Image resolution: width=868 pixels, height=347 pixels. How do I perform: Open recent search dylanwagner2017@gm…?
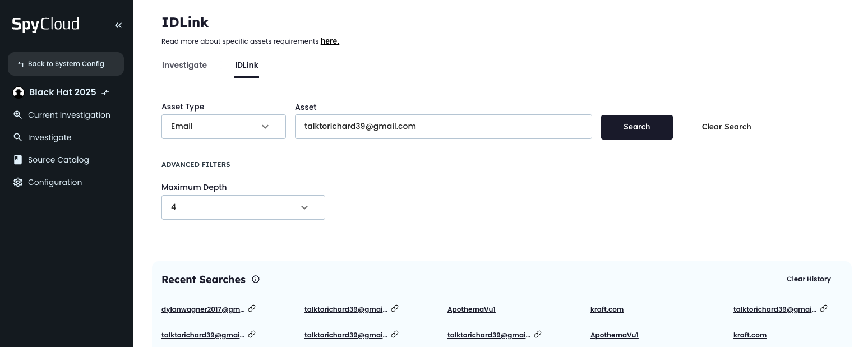tap(203, 309)
